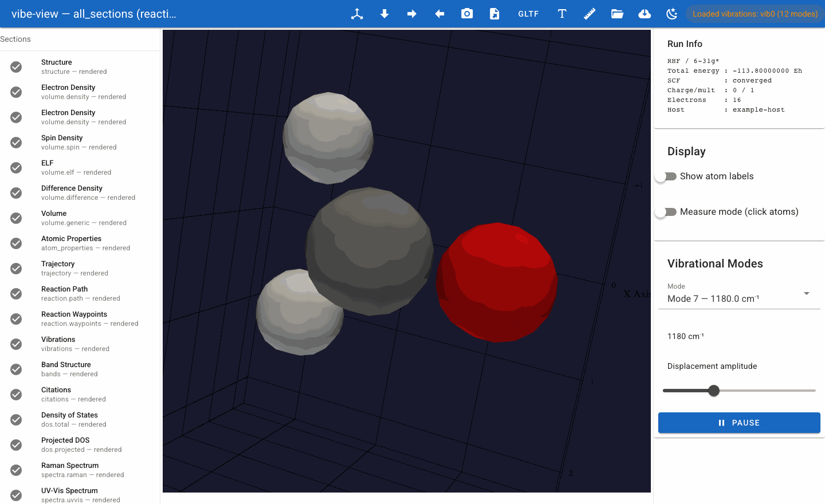Click the check icon beside Reaction Waypoints
This screenshot has height=504, width=825.
click(x=16, y=319)
